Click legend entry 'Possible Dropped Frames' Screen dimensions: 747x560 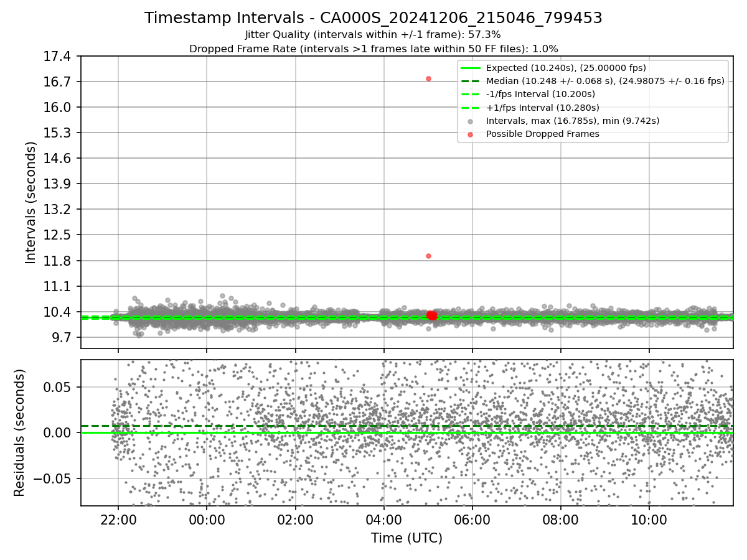pos(543,134)
